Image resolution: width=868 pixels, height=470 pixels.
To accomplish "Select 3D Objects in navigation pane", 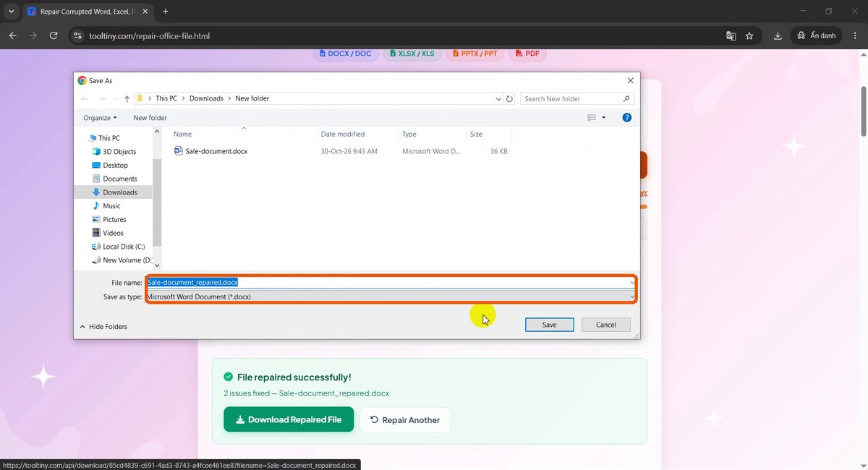I will point(119,152).
